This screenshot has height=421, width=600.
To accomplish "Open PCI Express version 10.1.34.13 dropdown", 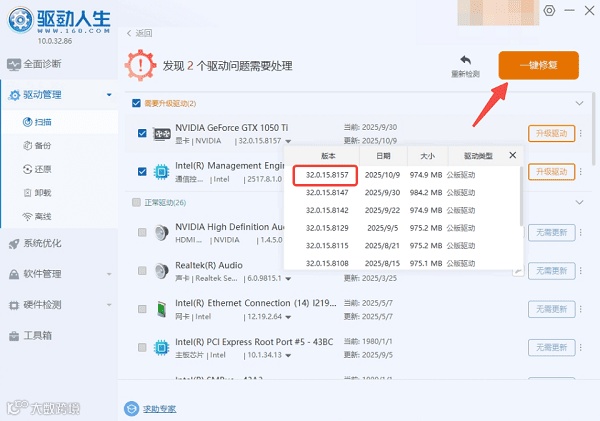I will click(x=288, y=355).
